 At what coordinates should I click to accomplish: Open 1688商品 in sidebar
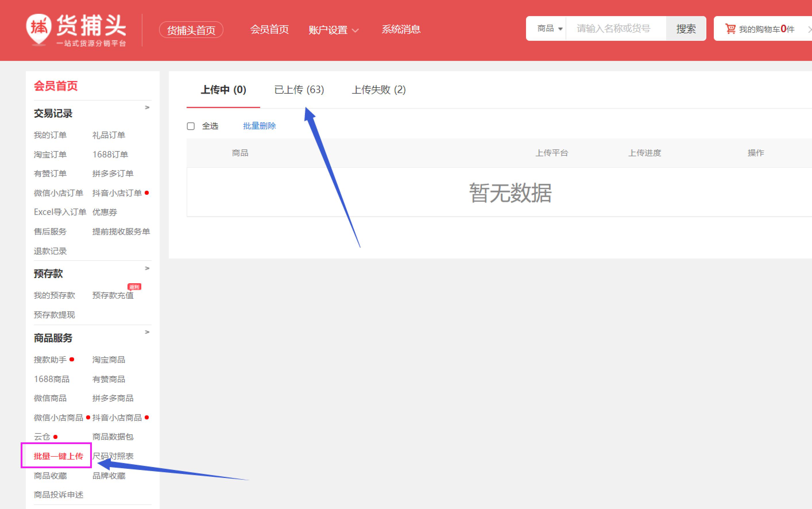click(x=51, y=379)
